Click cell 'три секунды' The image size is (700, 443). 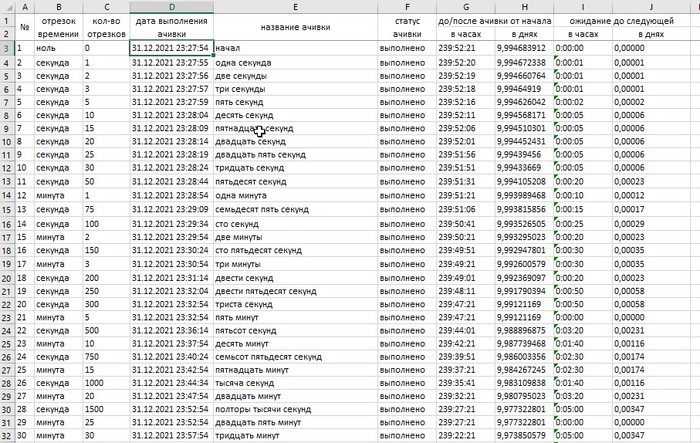296,89
